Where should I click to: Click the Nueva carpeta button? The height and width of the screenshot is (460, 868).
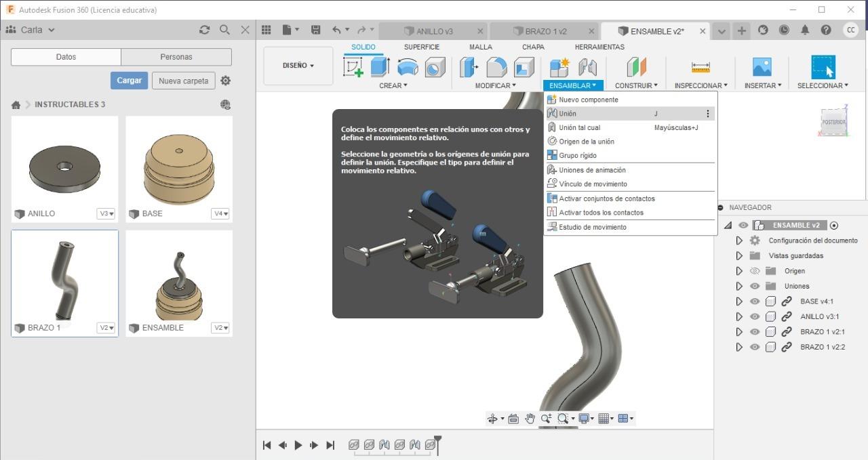point(183,81)
